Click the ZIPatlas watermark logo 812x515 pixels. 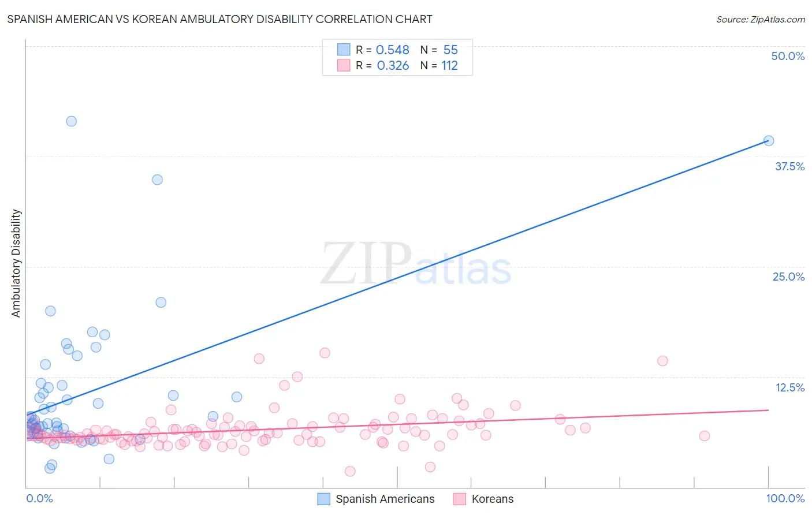416,264
